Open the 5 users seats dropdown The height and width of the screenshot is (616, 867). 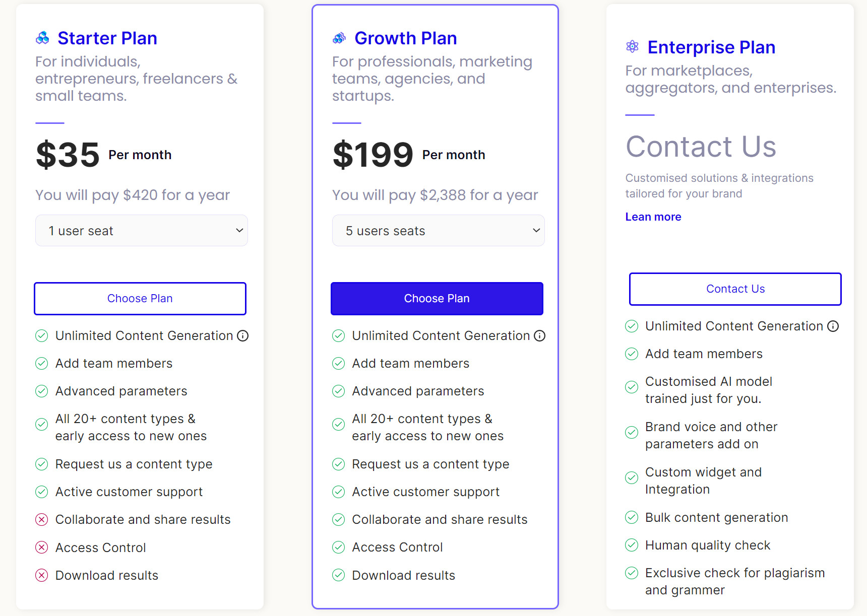coord(438,231)
